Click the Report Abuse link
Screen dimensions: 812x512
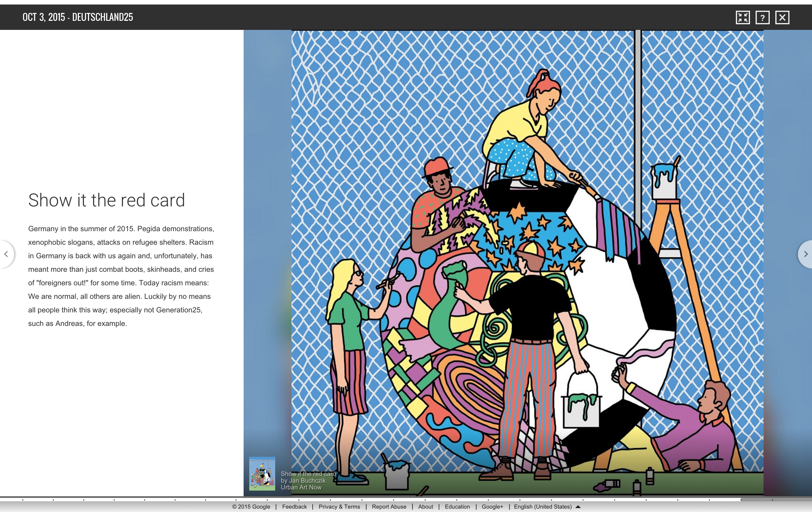389,507
